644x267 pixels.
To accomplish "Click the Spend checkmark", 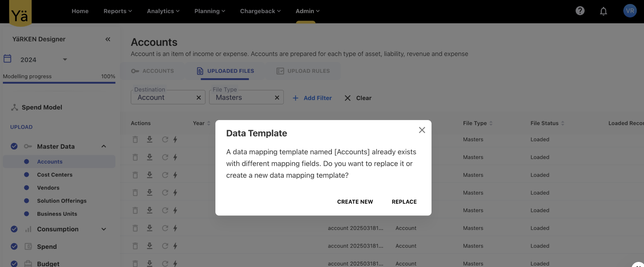I will click(14, 247).
